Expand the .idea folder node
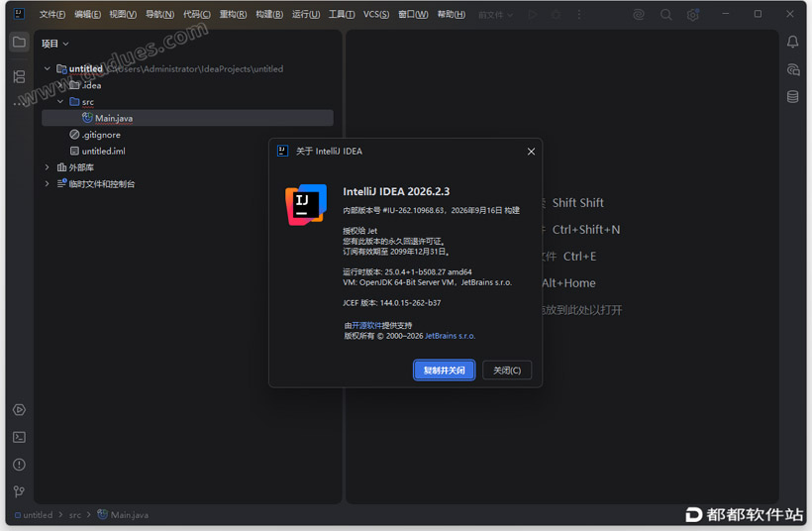The width and height of the screenshot is (812, 531). (x=60, y=85)
